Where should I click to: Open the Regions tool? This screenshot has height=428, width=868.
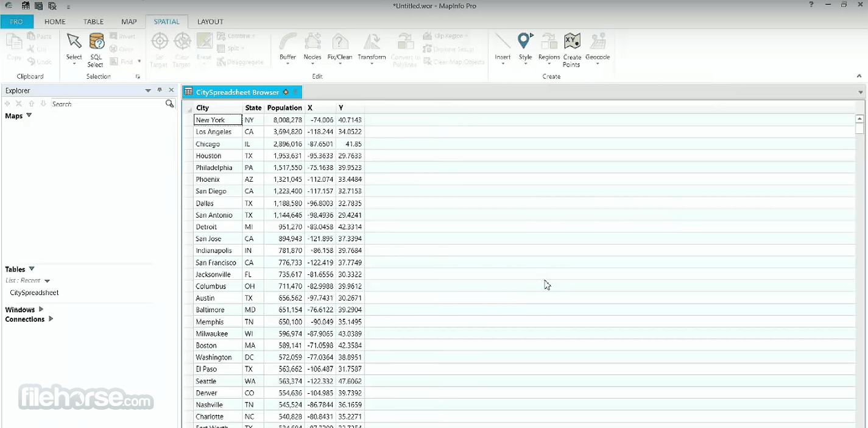pyautogui.click(x=549, y=48)
